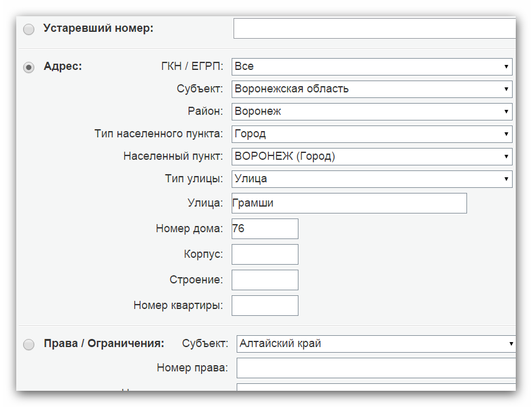Click the Устаревший номер label text
The width and height of the screenshot is (532, 407).
pyautogui.click(x=98, y=28)
